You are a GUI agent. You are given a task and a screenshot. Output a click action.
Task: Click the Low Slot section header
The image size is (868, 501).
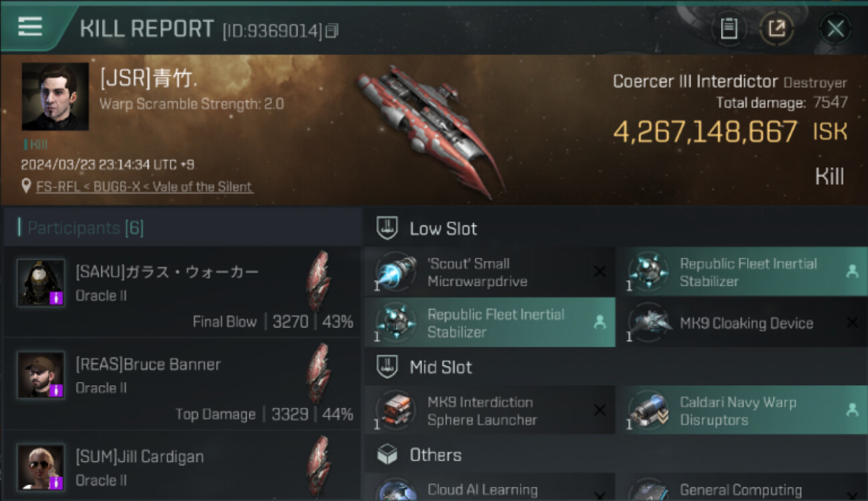tap(443, 228)
